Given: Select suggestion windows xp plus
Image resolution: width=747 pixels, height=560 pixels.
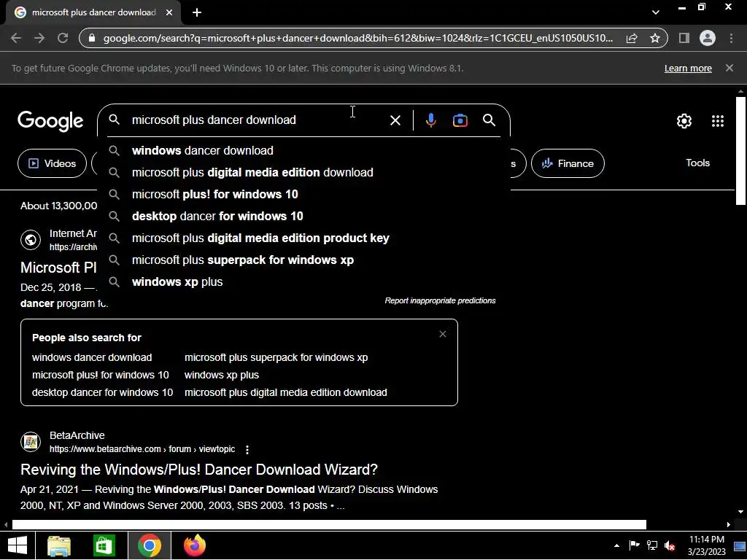Looking at the screenshot, I should [303, 282].
